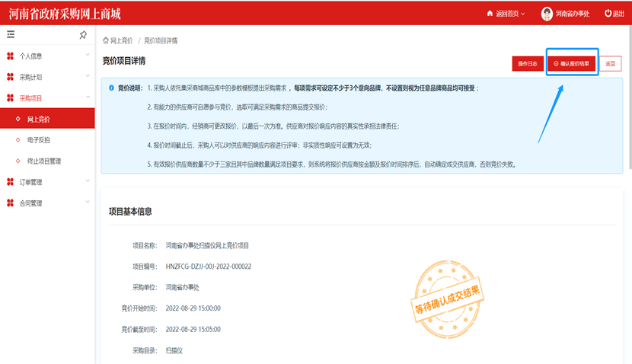Select the 网上竞价 sidebar item
Image resolution: width=632 pixels, height=364 pixels.
pyautogui.click(x=47, y=119)
